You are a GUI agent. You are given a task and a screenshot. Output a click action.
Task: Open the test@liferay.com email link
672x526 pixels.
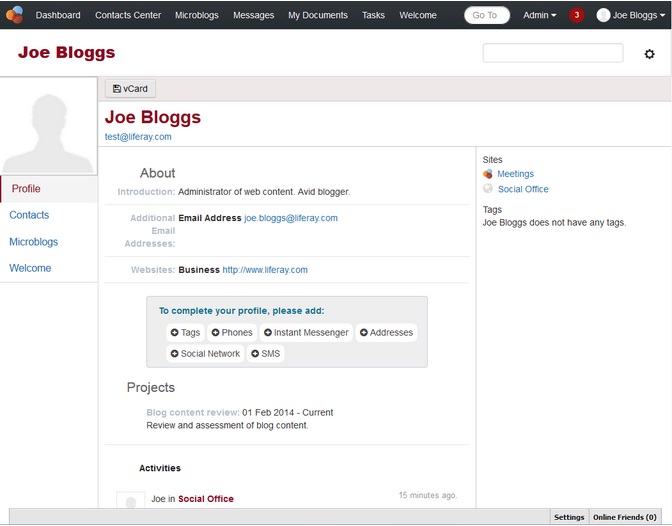coord(138,137)
